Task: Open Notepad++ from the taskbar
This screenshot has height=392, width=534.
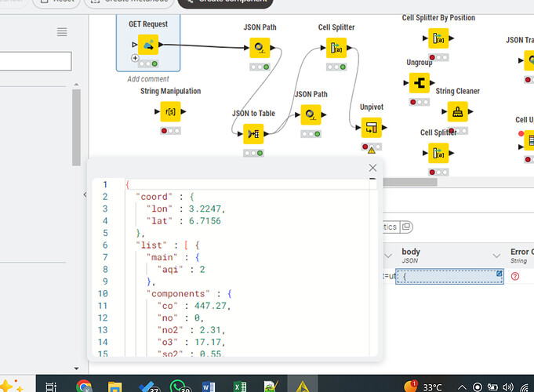Action: (271, 387)
